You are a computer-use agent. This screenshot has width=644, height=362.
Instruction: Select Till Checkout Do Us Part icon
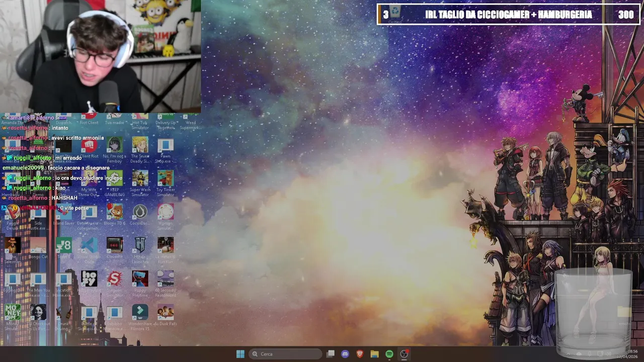(38, 318)
